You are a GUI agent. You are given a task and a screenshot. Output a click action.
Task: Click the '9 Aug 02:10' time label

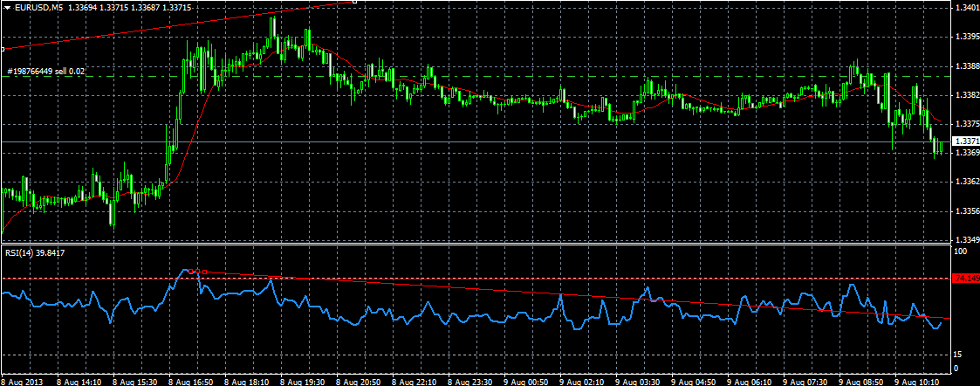click(584, 381)
